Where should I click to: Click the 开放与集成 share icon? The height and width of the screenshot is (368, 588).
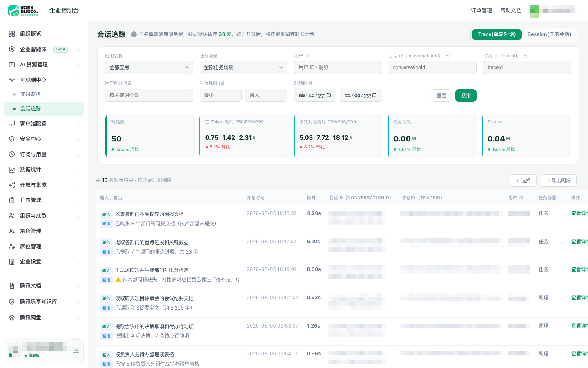click(12, 185)
